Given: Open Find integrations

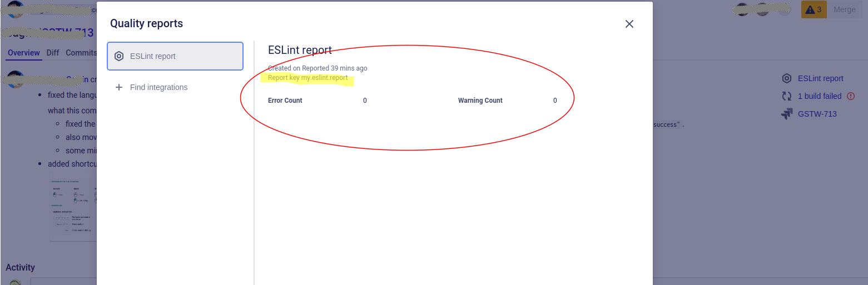Looking at the screenshot, I should 158,87.
